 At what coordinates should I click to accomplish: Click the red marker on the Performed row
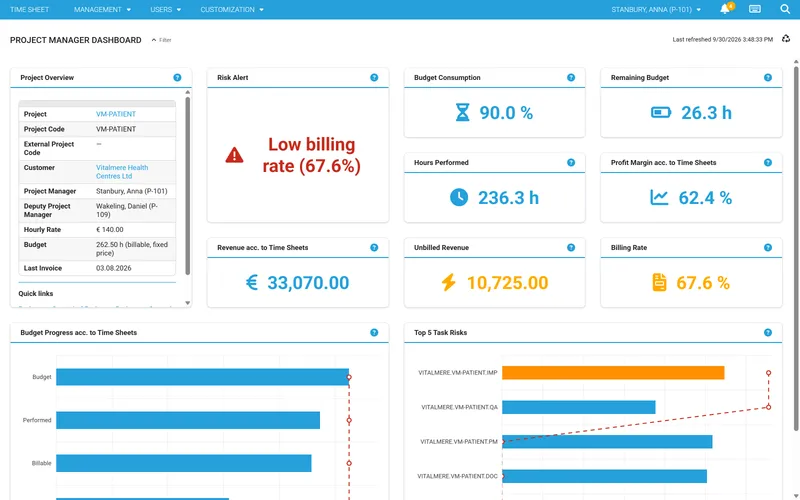point(349,420)
